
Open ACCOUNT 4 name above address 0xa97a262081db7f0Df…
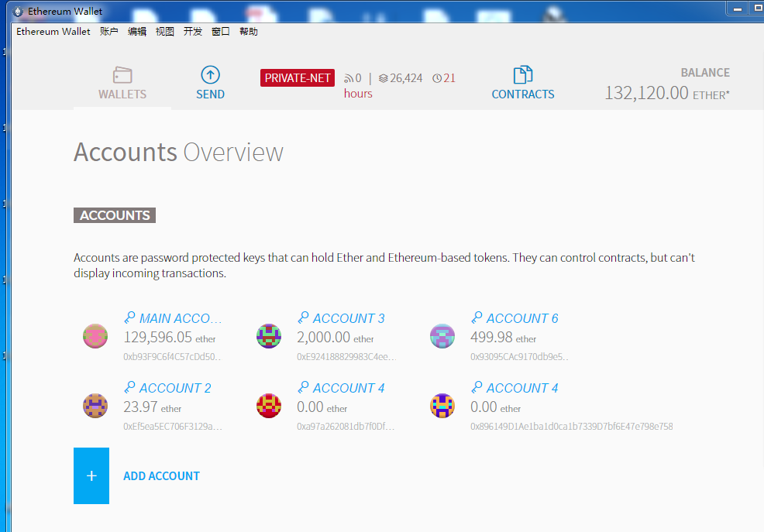(349, 388)
